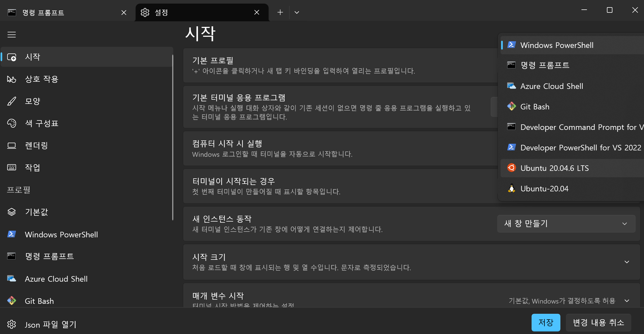Click Developer Command Prompt icon in dropdown
The height and width of the screenshot is (334, 644).
click(x=511, y=127)
